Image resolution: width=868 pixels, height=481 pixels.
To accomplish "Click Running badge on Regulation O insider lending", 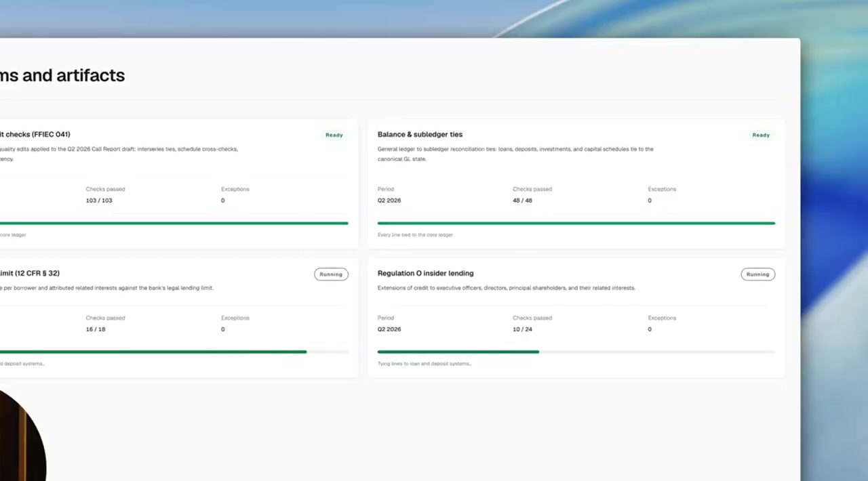I will coord(757,274).
